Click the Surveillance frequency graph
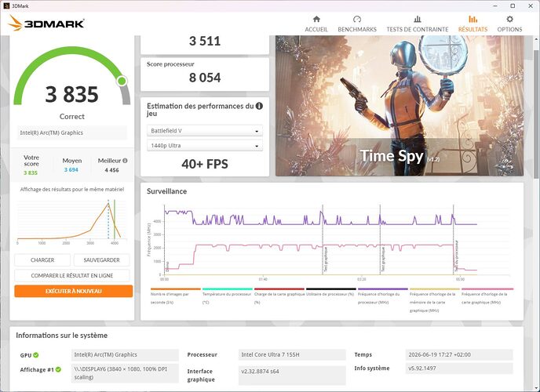Screen dimensions: 540x392 329,241
